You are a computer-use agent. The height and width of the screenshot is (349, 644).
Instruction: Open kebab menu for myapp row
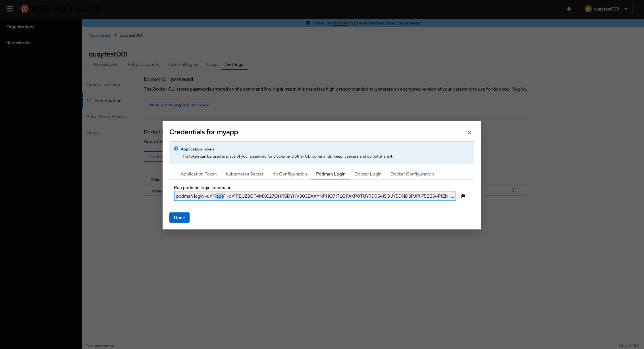tap(513, 190)
